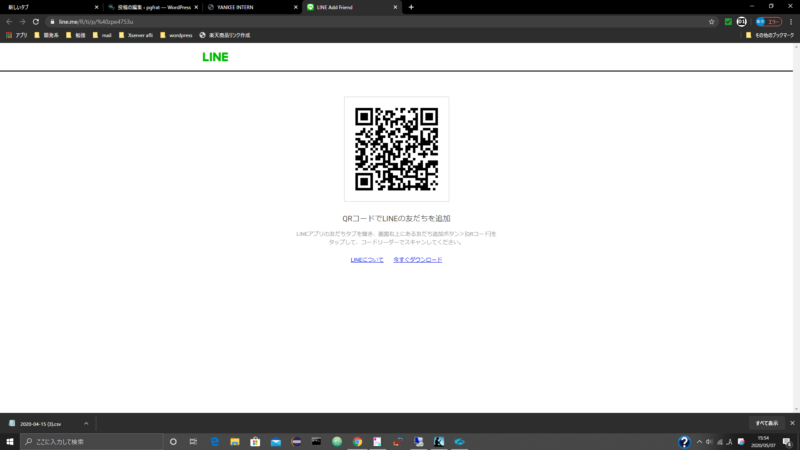View site security lock info

point(52,22)
